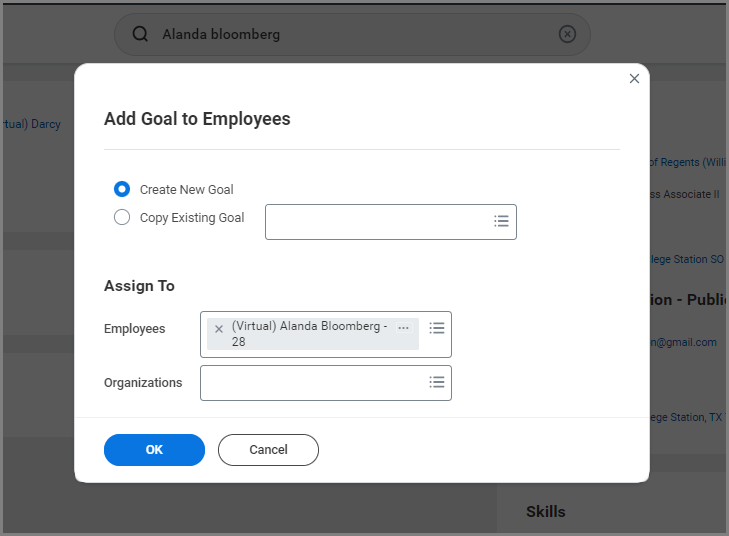Open the (Virtual) Darcy link
This screenshot has width=729, height=536.
35,125
